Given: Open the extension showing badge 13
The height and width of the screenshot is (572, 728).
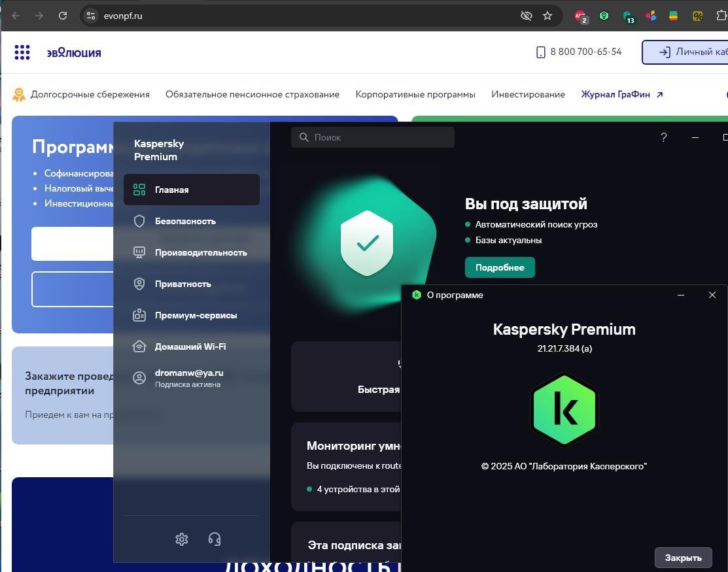Looking at the screenshot, I should pos(629,17).
